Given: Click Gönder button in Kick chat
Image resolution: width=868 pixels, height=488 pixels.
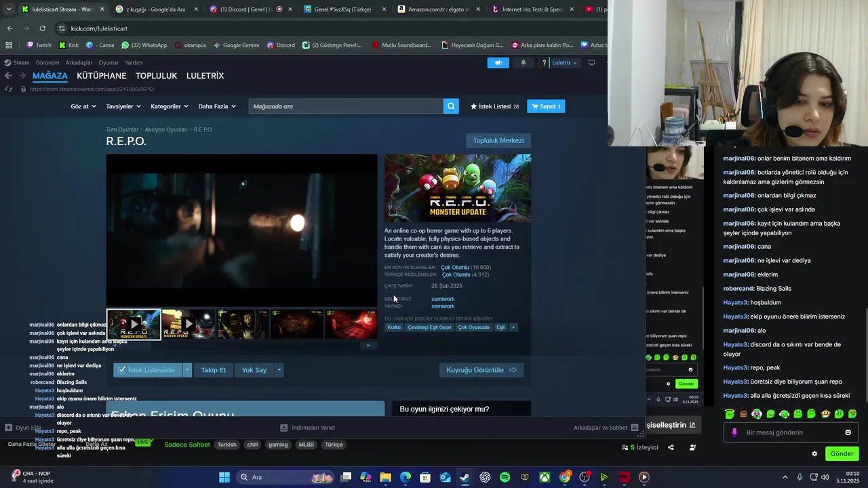Looking at the screenshot, I should [x=842, y=453].
